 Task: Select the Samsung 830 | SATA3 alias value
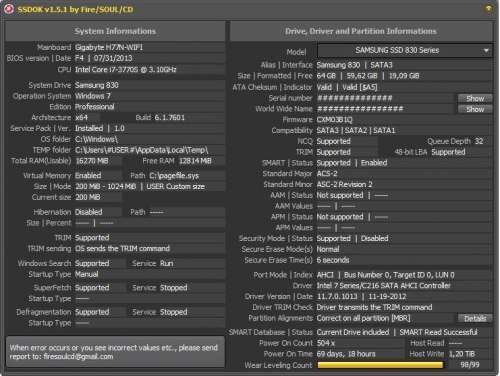click(x=354, y=65)
